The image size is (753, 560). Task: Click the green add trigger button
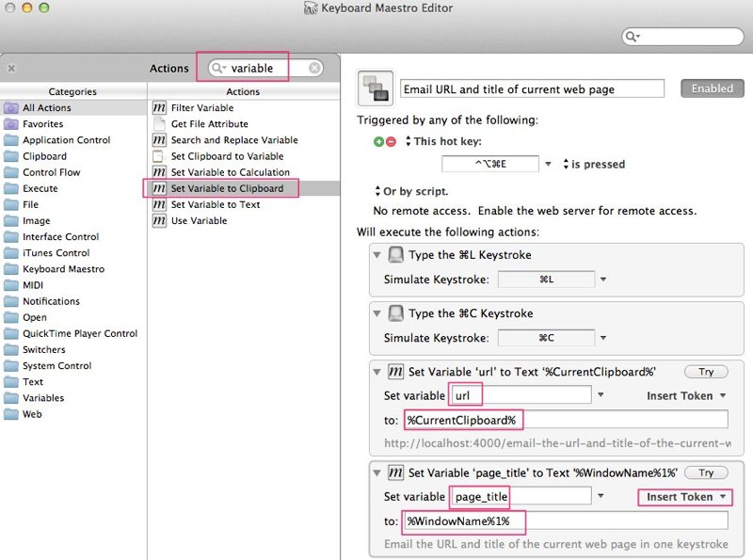point(379,141)
